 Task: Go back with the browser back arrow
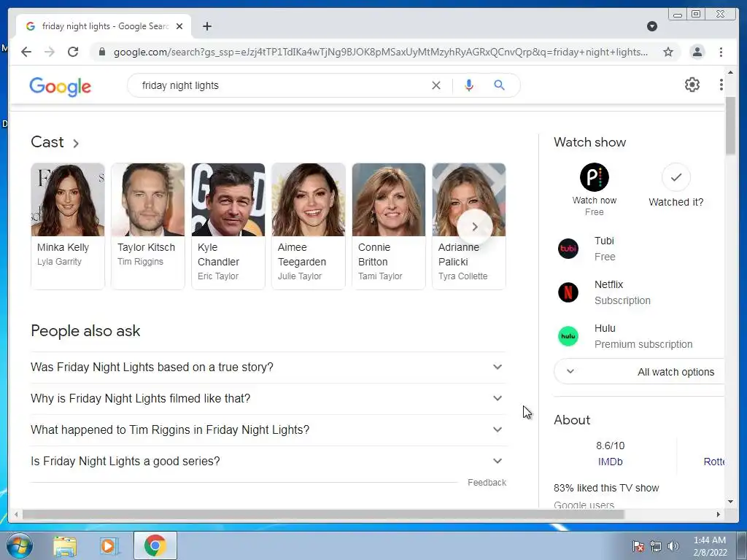(x=26, y=52)
